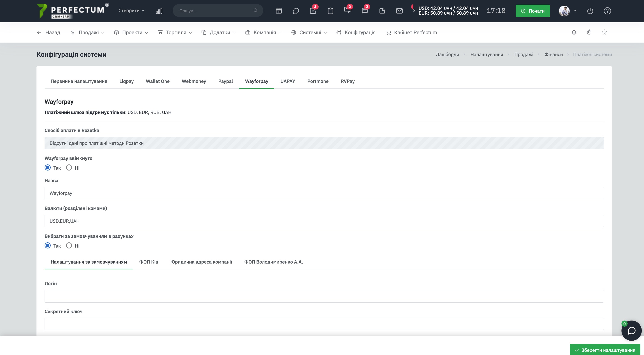
Task: Switch to the UAPAY tab
Action: click(x=288, y=81)
